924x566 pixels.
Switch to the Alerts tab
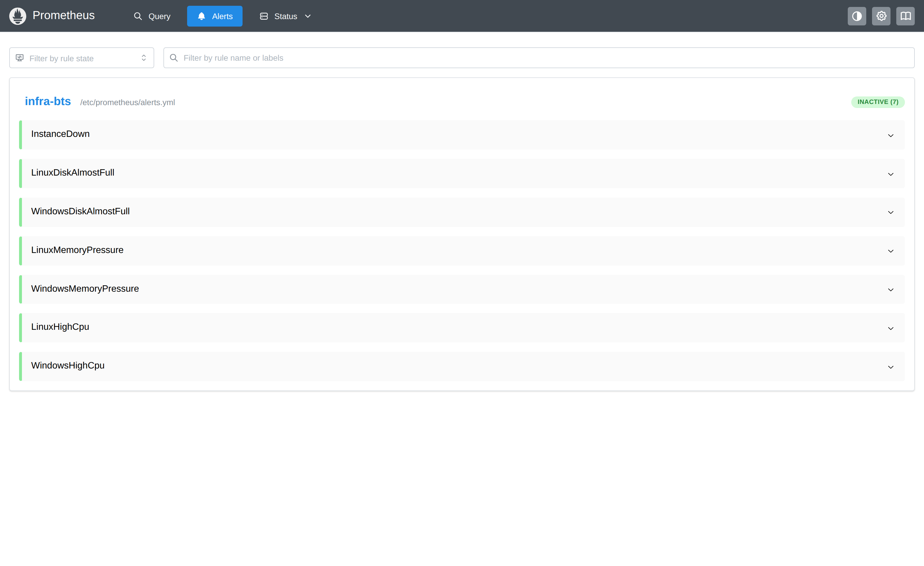click(x=215, y=16)
